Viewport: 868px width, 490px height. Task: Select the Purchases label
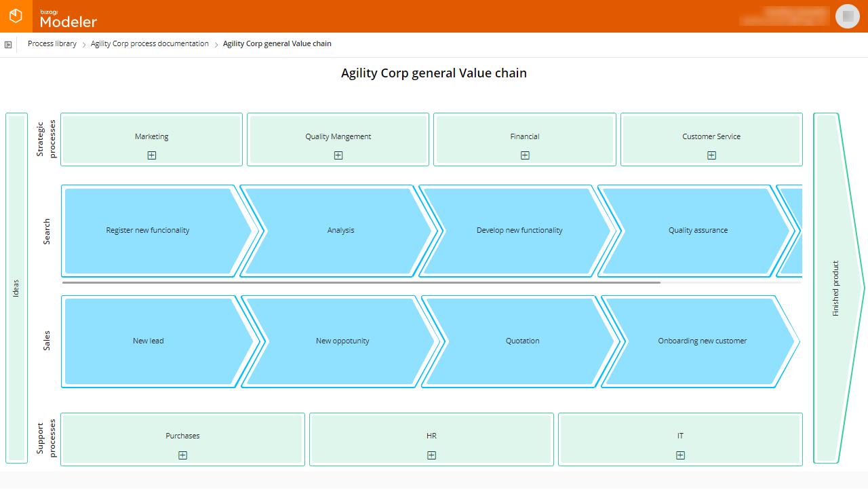tap(182, 436)
